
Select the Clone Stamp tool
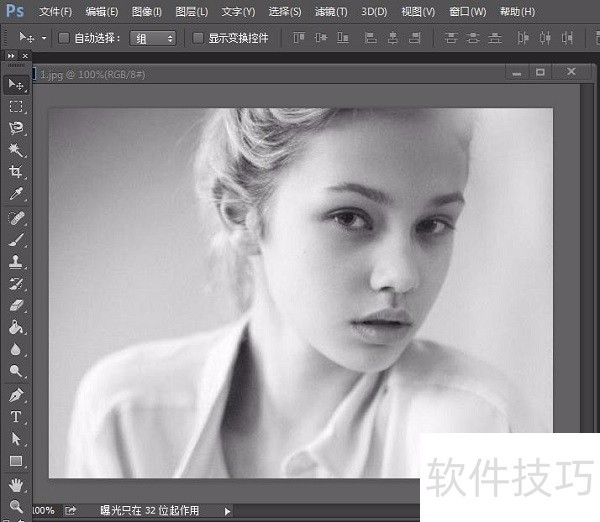(x=16, y=262)
